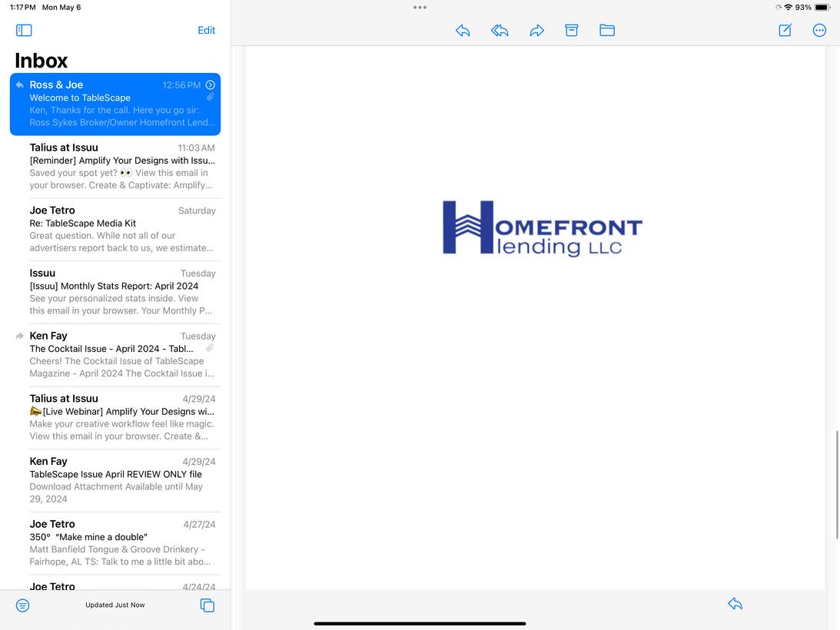Screen dimensions: 840x630
Task: Open the Talius at Issuu Reminder email
Action: pyautogui.click(x=115, y=167)
